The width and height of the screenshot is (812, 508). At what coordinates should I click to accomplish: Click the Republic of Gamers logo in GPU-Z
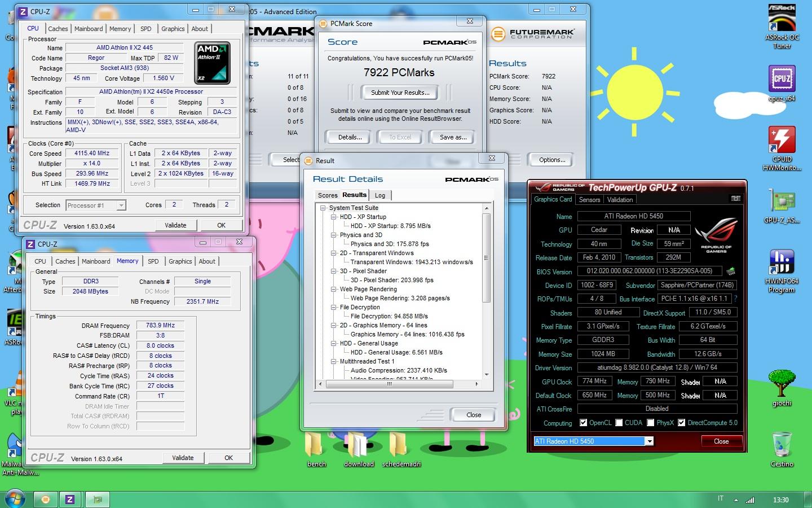point(716,236)
